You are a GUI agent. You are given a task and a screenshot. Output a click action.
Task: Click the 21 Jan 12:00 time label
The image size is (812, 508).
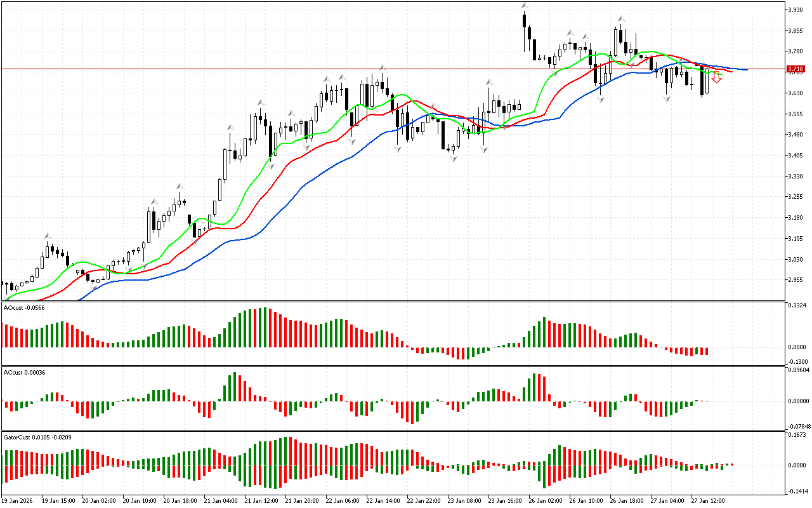pyautogui.click(x=263, y=500)
